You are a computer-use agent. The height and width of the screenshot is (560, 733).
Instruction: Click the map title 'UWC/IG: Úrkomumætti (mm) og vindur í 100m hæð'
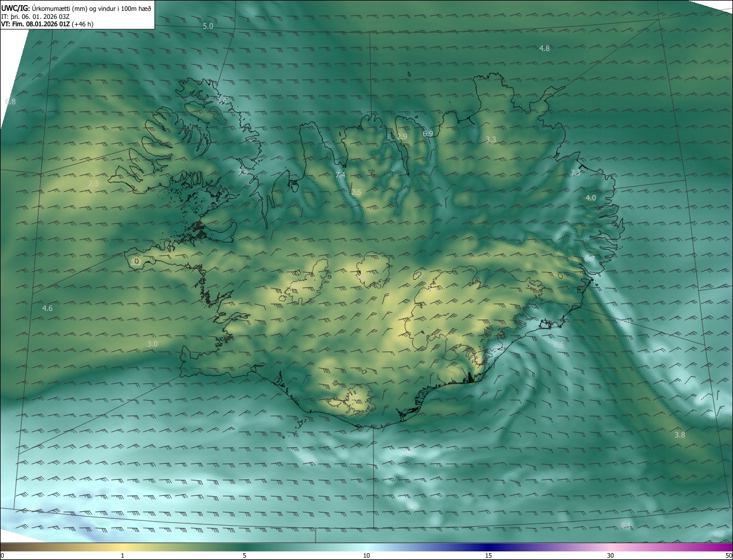pyautogui.click(x=76, y=8)
